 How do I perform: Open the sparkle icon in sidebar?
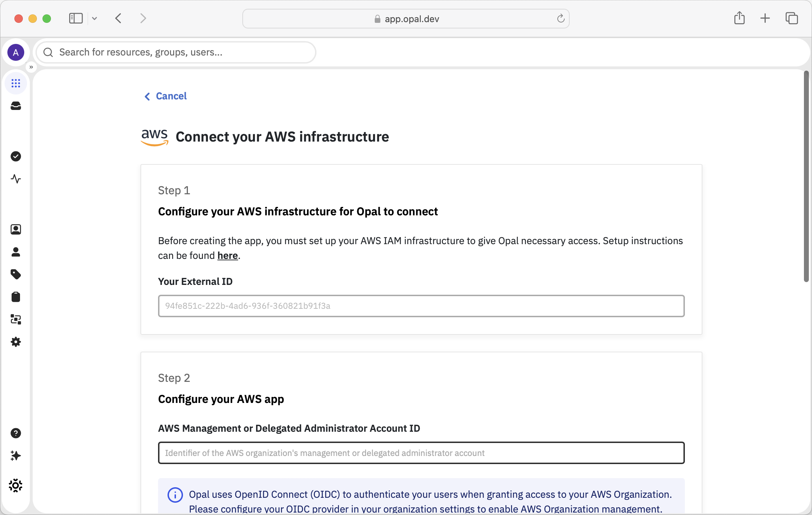16,456
